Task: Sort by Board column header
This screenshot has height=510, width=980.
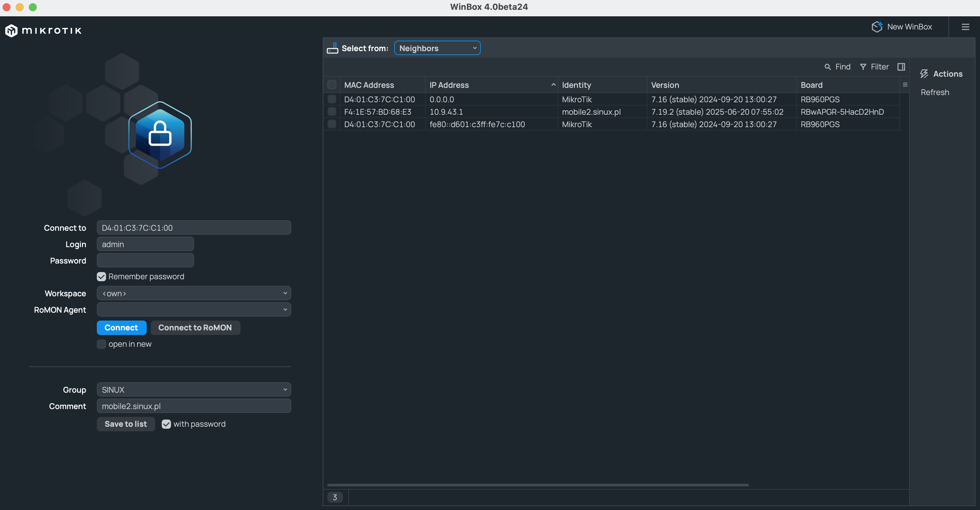Action: point(847,85)
